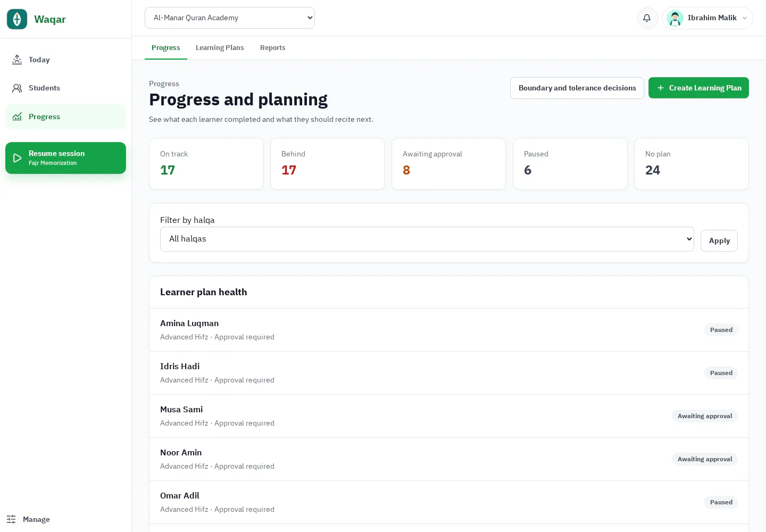Viewport: 766px width, 532px height.
Task: Open Students via its people icon
Action: (x=17, y=88)
